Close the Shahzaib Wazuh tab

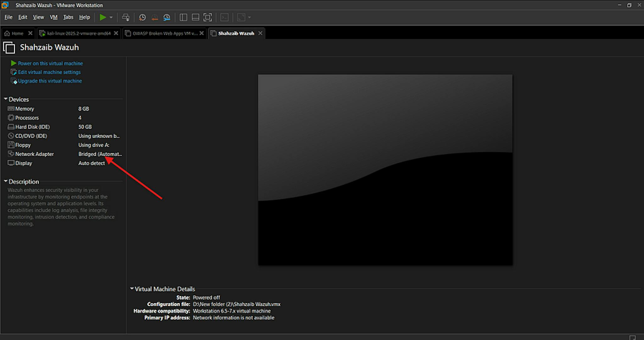[x=260, y=33]
